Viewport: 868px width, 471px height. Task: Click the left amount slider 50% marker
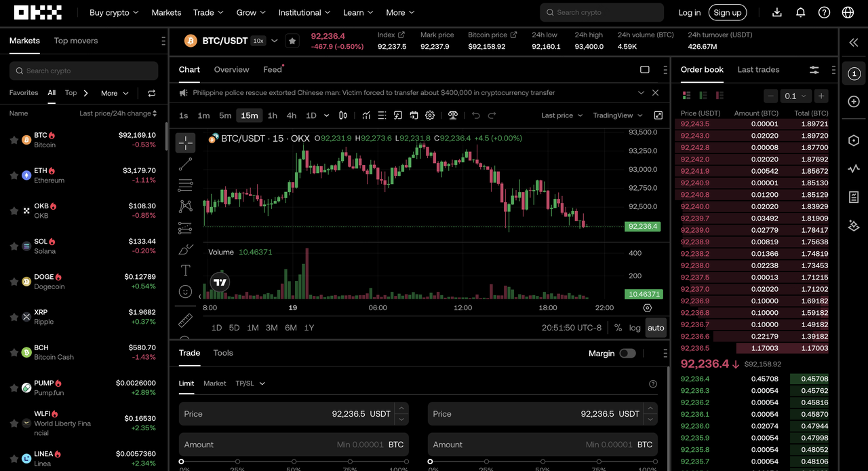point(294,462)
